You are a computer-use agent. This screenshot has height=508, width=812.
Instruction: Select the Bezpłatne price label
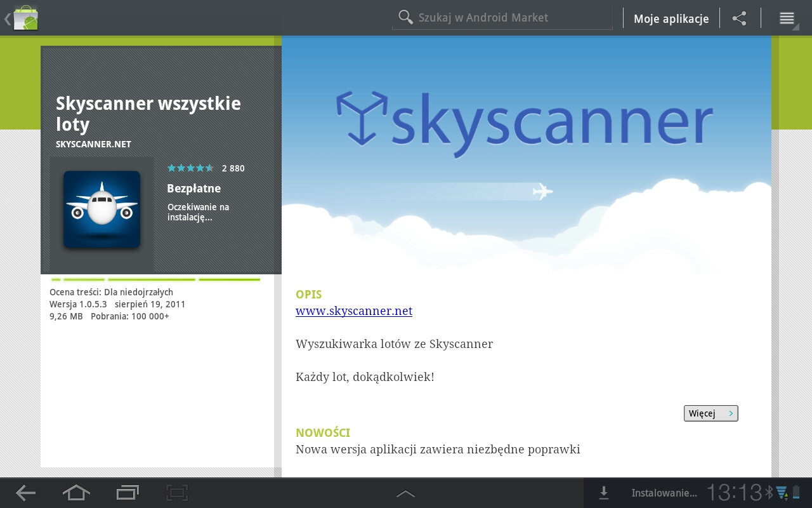click(193, 189)
